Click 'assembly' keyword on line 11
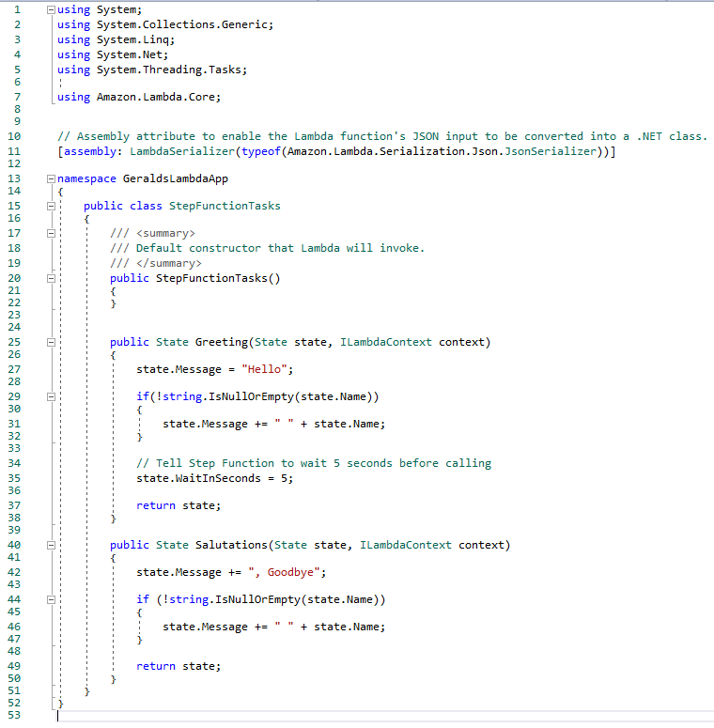 click(90, 151)
